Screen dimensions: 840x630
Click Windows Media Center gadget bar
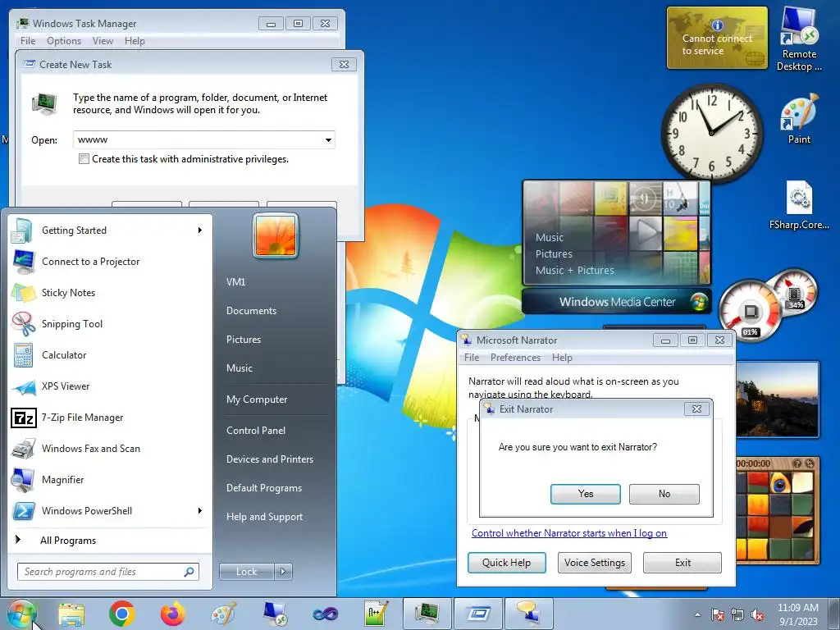[617, 302]
